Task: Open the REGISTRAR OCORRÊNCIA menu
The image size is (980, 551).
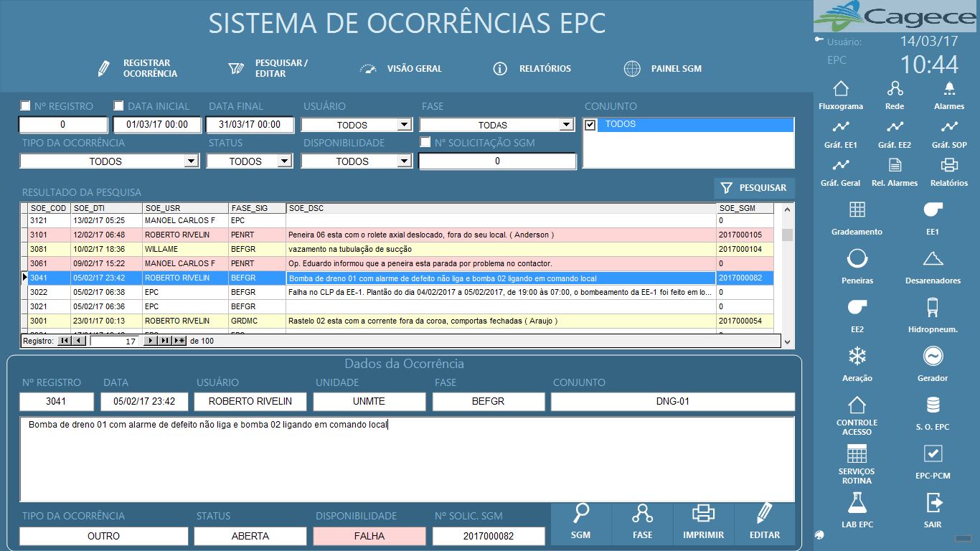Action: [x=137, y=68]
